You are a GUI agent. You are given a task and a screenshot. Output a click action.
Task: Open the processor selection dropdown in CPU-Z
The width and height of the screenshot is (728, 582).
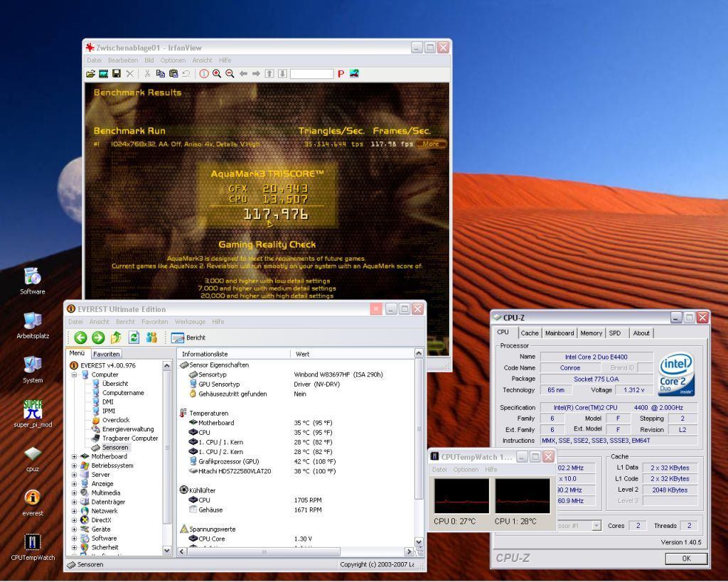tap(596, 526)
